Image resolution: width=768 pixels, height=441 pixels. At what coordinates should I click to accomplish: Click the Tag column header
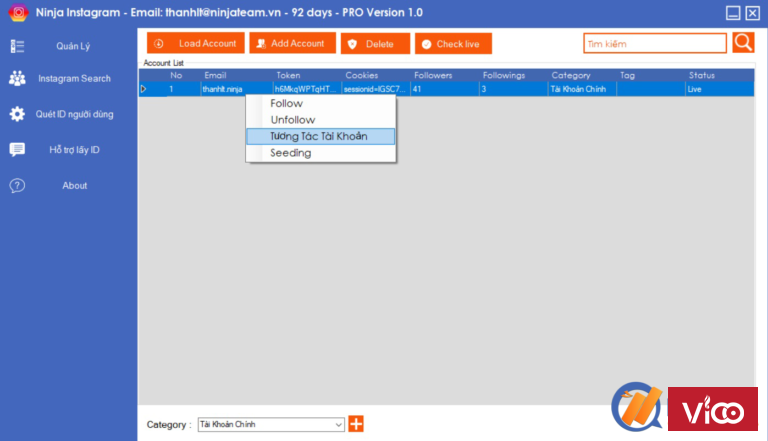click(627, 75)
